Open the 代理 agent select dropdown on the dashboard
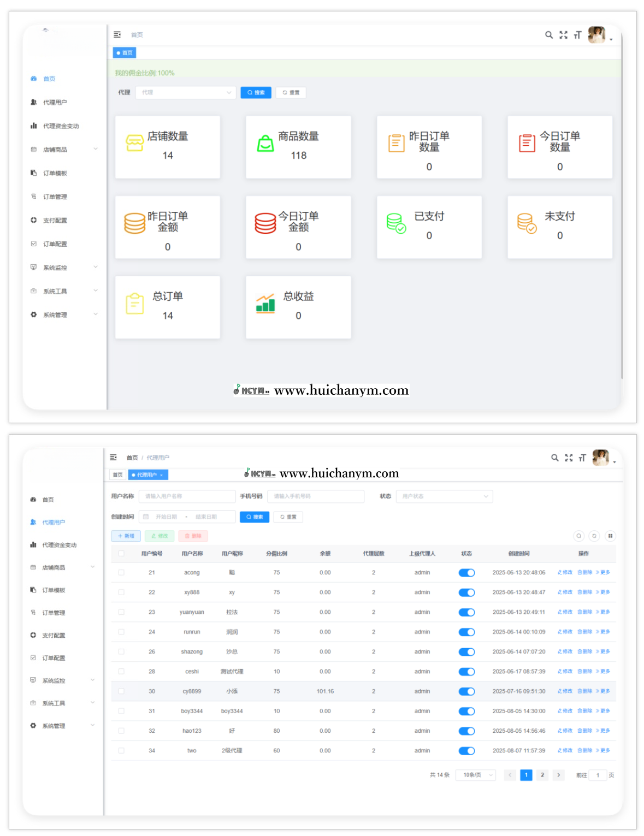This screenshot has width=644, height=836. [x=186, y=92]
